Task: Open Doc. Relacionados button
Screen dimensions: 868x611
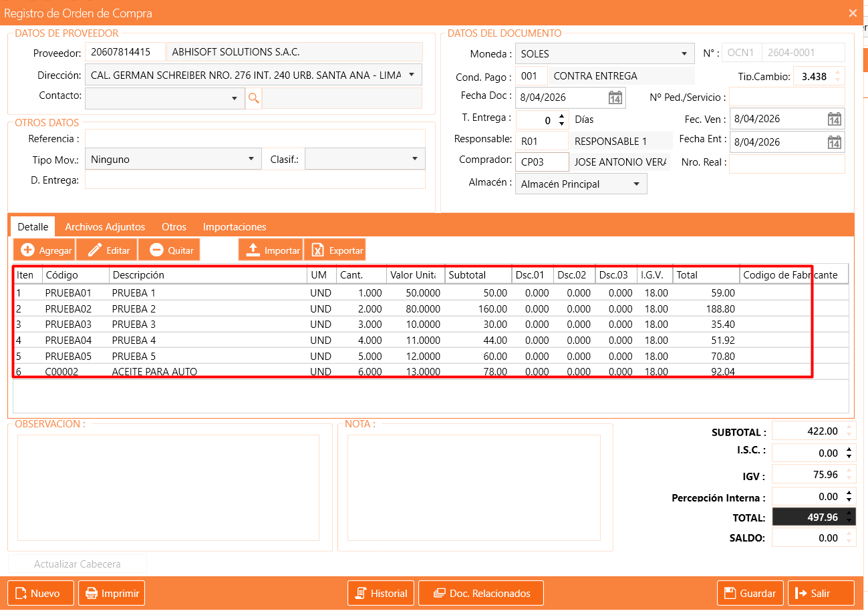Action: (x=481, y=593)
